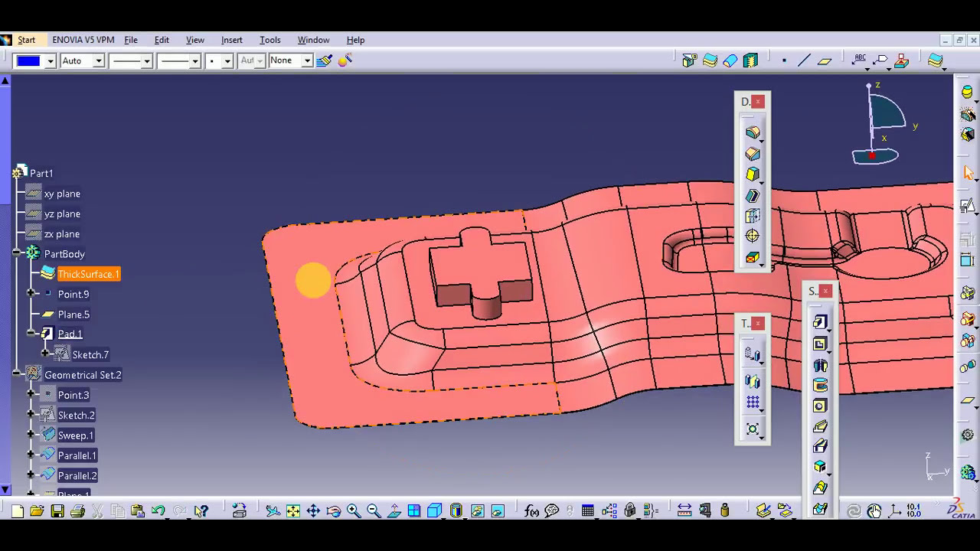
Task: Select the Plane tool in top toolbar
Action: click(x=825, y=60)
